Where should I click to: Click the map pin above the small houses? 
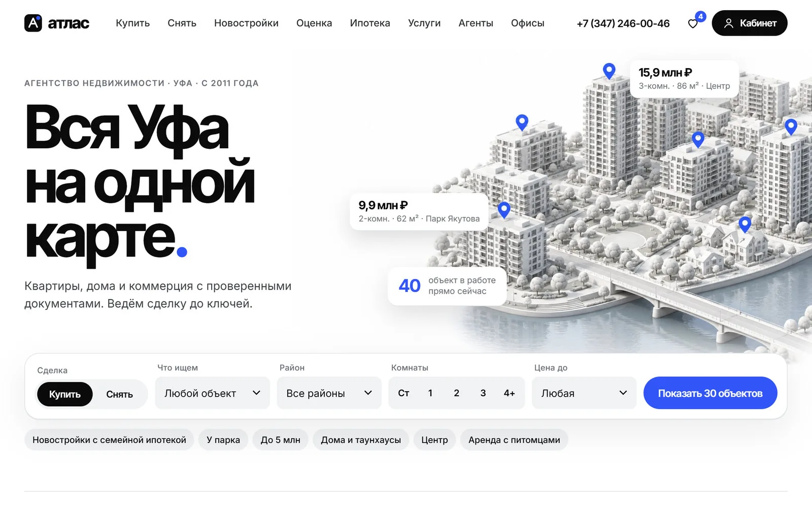coord(745,224)
